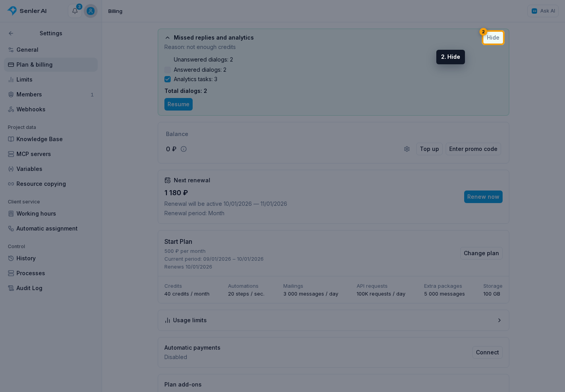Open balance settings gear icon

click(x=407, y=149)
